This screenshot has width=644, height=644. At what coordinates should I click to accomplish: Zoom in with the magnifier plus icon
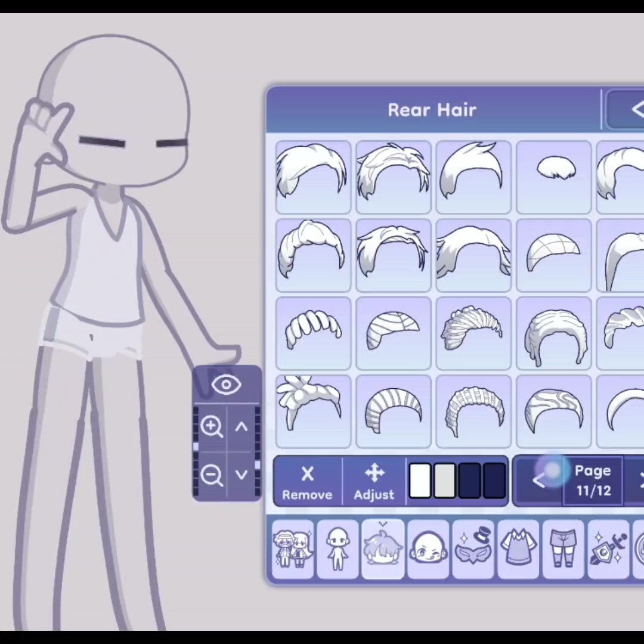tap(212, 426)
